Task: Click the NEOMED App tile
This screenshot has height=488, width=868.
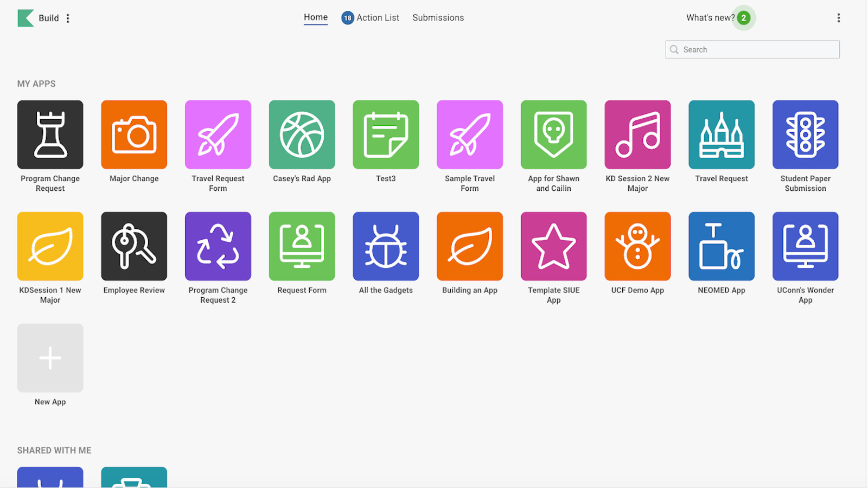Action: coord(721,246)
